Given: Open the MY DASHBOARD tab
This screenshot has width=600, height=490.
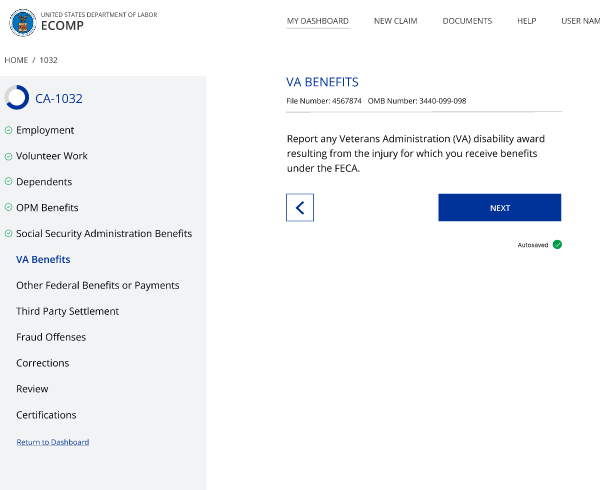Looking at the screenshot, I should [x=318, y=21].
